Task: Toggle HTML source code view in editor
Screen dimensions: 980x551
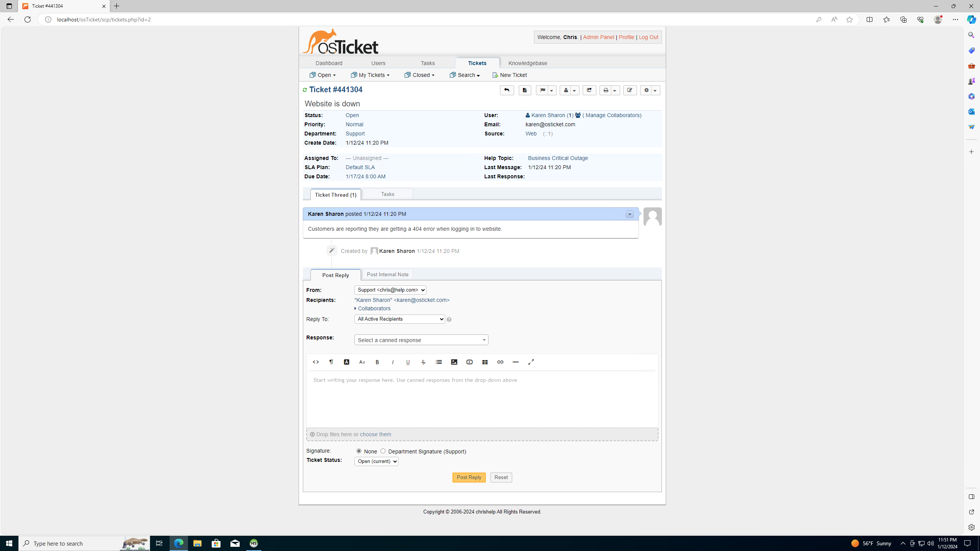Action: point(316,362)
